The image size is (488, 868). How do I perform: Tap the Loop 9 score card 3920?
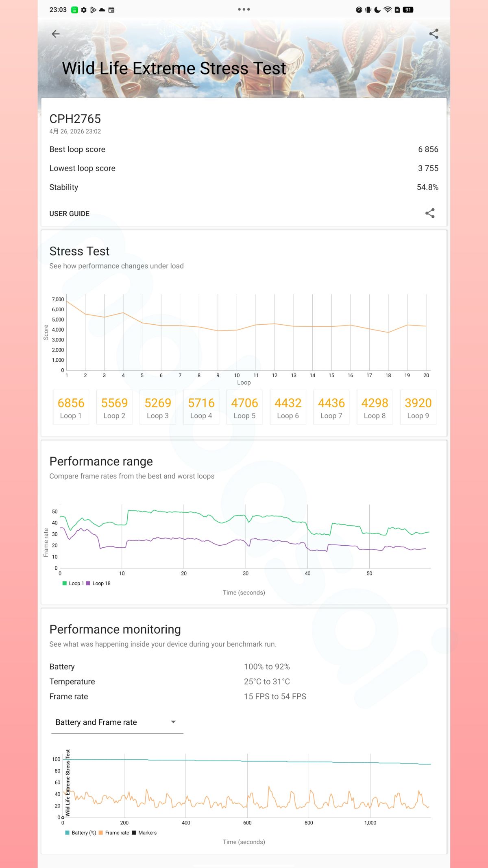[x=418, y=408]
